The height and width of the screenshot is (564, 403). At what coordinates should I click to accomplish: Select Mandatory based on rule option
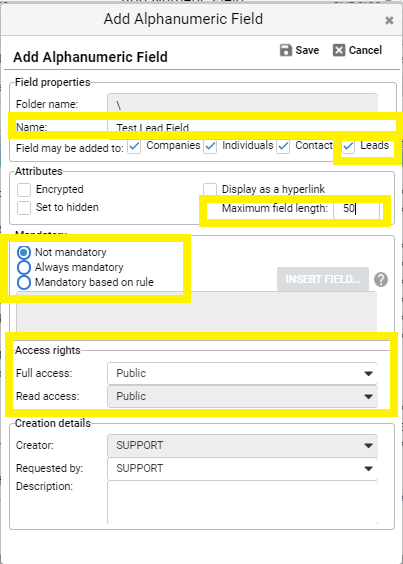[24, 282]
